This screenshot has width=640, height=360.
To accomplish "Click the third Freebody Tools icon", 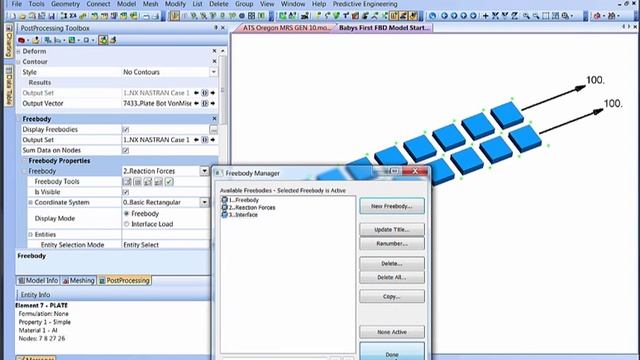I will coord(148,182).
